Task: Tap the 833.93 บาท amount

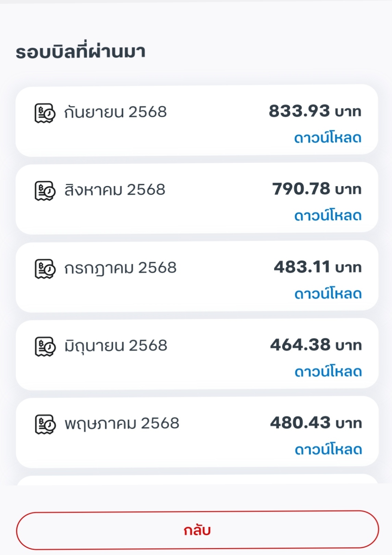Action: pyautogui.click(x=315, y=111)
